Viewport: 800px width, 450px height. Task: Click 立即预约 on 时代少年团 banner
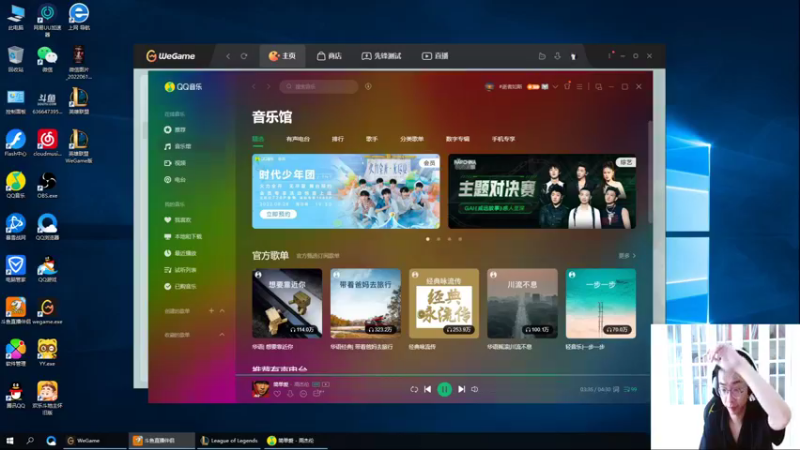[x=278, y=214]
